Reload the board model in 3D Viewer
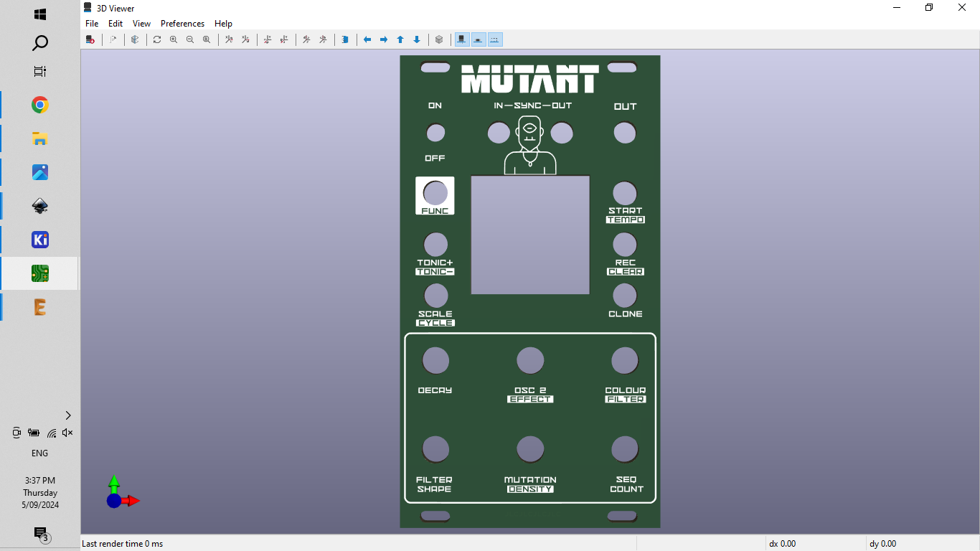 coord(90,39)
